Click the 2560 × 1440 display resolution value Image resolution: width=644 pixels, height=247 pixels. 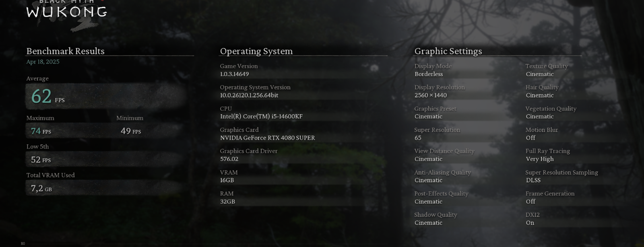(x=431, y=95)
